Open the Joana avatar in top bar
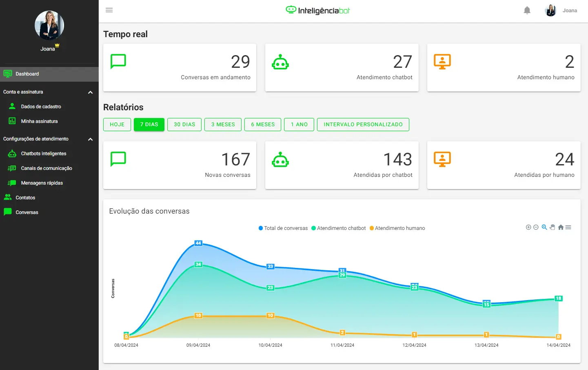The width and height of the screenshot is (588, 370). [x=550, y=11]
